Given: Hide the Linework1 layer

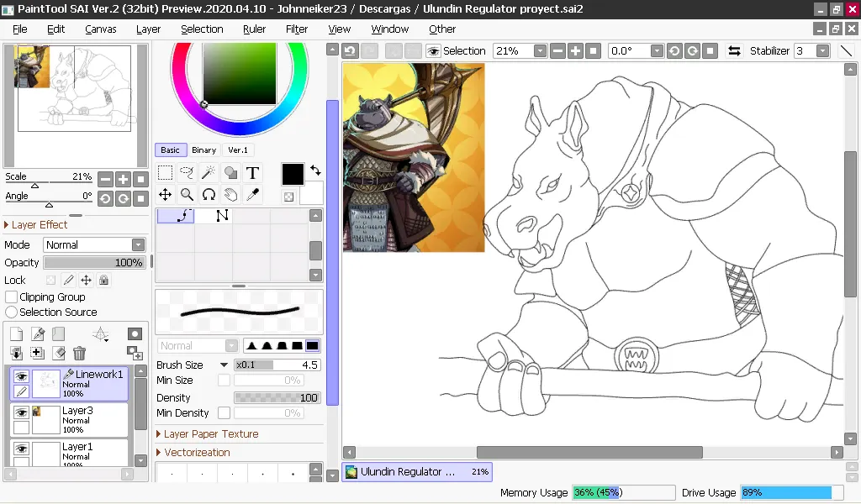Looking at the screenshot, I should click(x=21, y=376).
